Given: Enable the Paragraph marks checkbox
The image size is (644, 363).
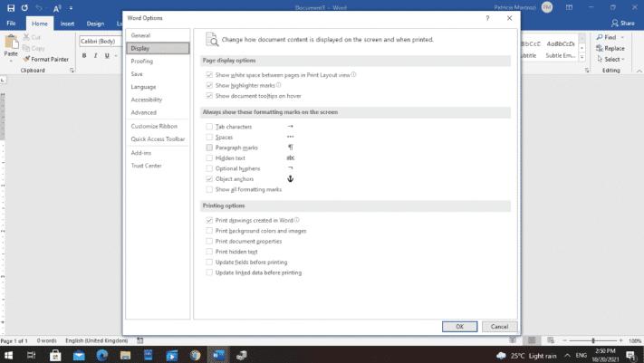Looking at the screenshot, I should click(209, 148).
